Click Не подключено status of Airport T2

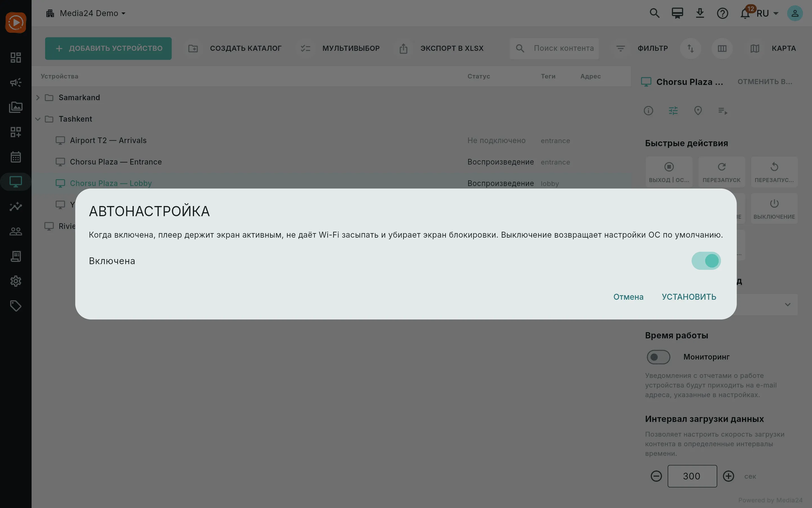[x=496, y=141]
